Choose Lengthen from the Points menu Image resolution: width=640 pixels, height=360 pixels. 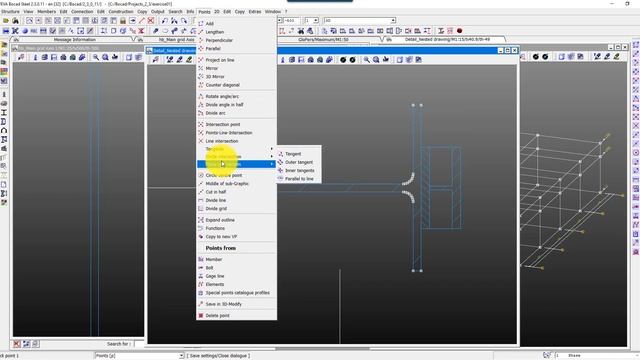point(215,32)
